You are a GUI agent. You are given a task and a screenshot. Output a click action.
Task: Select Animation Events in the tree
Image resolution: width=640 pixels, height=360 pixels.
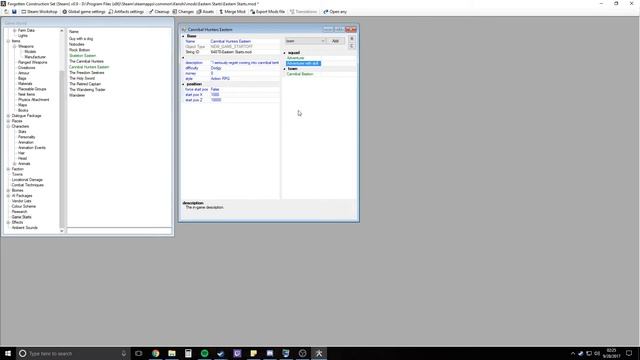click(32, 148)
